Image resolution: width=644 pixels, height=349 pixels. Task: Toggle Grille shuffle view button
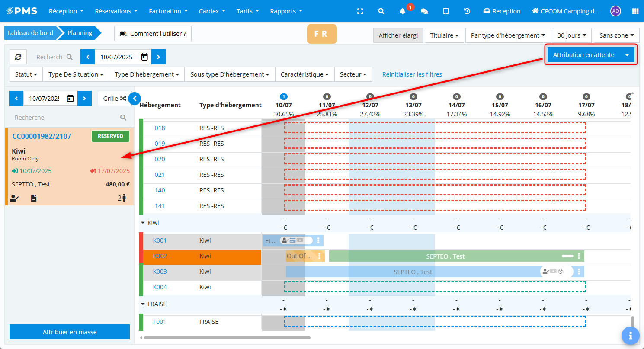click(x=114, y=99)
